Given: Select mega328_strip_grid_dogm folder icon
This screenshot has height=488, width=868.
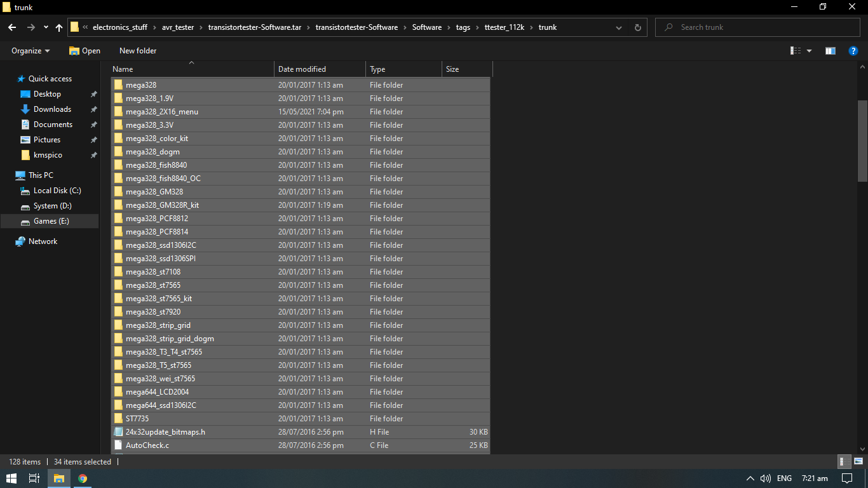Looking at the screenshot, I should [118, 339].
